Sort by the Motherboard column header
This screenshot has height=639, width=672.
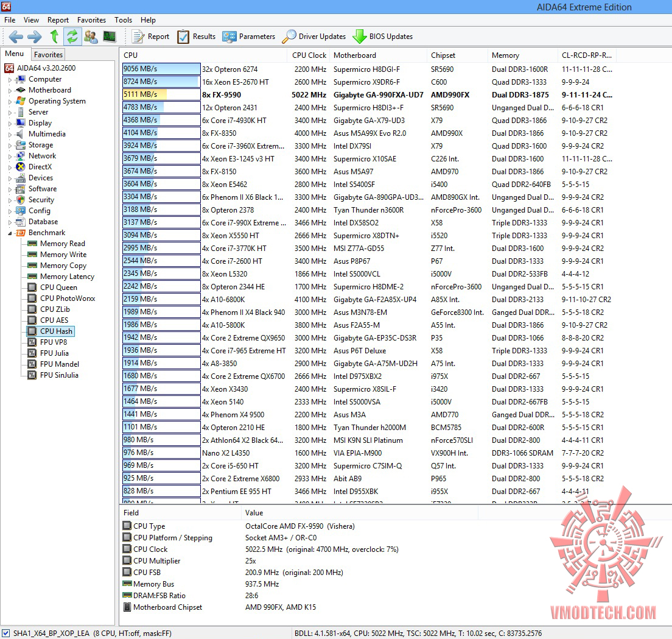pos(379,55)
